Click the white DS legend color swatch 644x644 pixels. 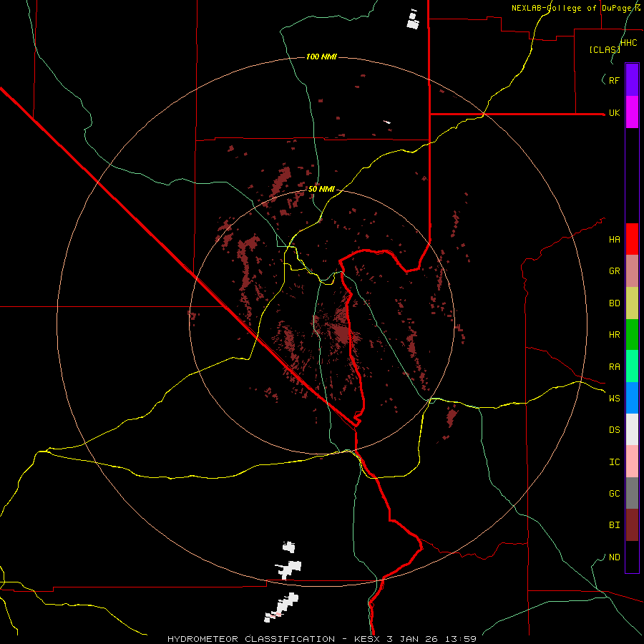632,429
